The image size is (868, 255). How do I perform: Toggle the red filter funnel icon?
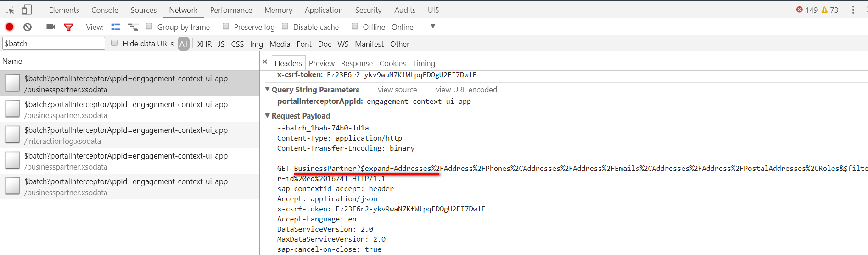pos(68,28)
